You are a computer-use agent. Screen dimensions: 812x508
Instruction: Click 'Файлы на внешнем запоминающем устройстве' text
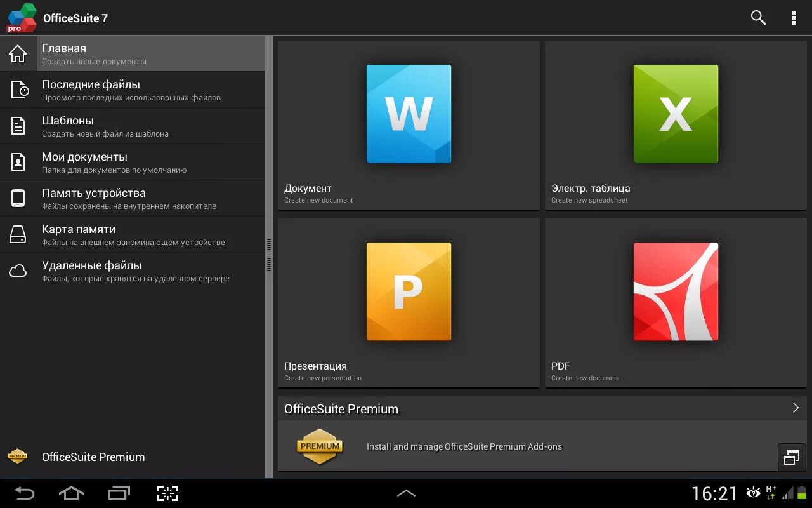[133, 243]
